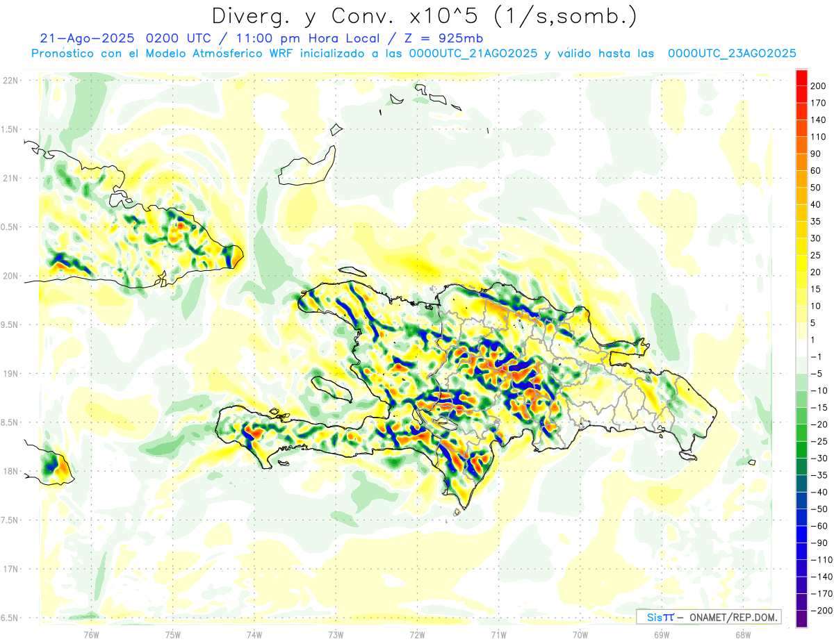Click the title 'Diverg. y Conv. x10^5 (1/s,somb.)'
The image size is (834, 644).
pos(424,16)
